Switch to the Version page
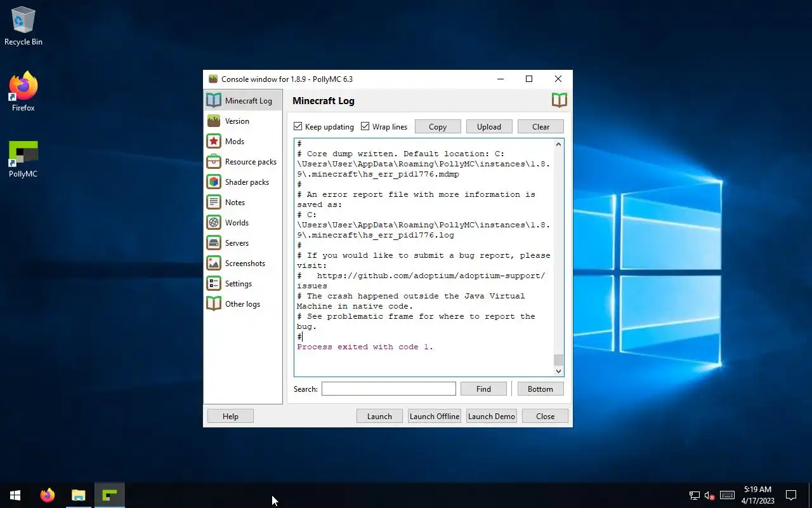The height and width of the screenshot is (508, 812). click(243, 121)
